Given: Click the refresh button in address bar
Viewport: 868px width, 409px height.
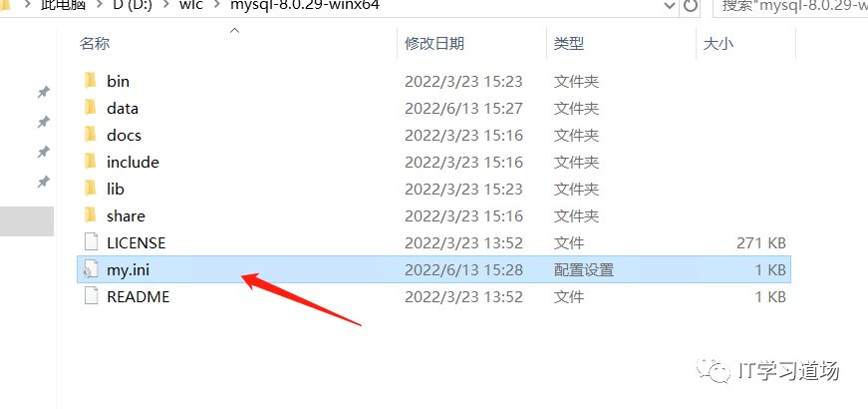Looking at the screenshot, I should click(x=690, y=6).
